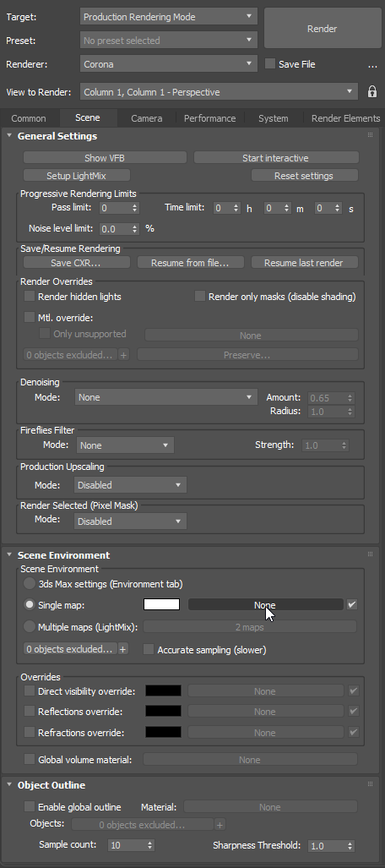This screenshot has width=385, height=868.
Task: Open the Denoising Mode dropdown
Action: pos(165,397)
